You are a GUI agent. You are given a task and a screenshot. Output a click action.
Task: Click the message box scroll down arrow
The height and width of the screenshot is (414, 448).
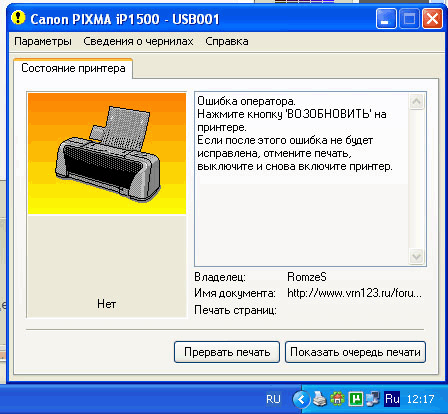pyautogui.click(x=416, y=257)
